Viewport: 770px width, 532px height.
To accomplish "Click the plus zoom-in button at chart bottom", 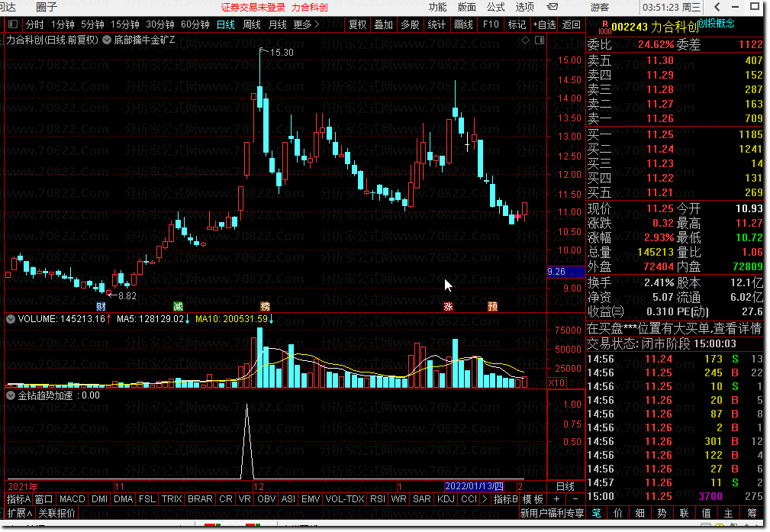I will click(x=556, y=499).
